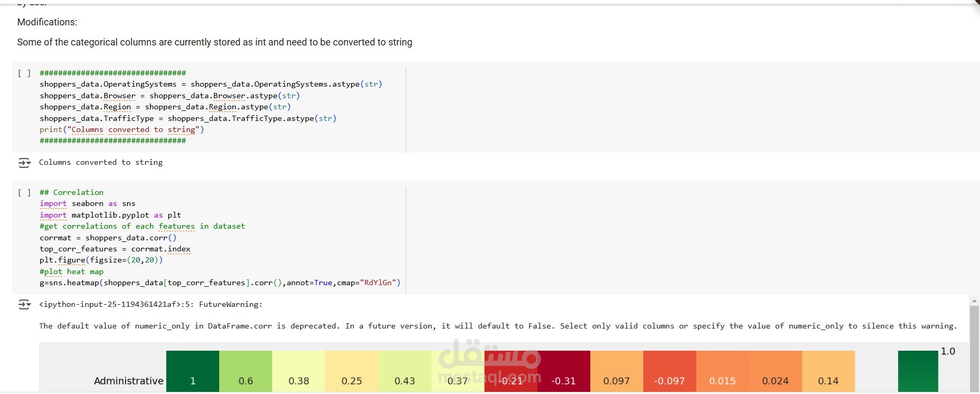Click the OperatingSystems.astype(str) code line
Image resolution: width=980 pixels, height=394 pixels.
pyautogui.click(x=211, y=85)
